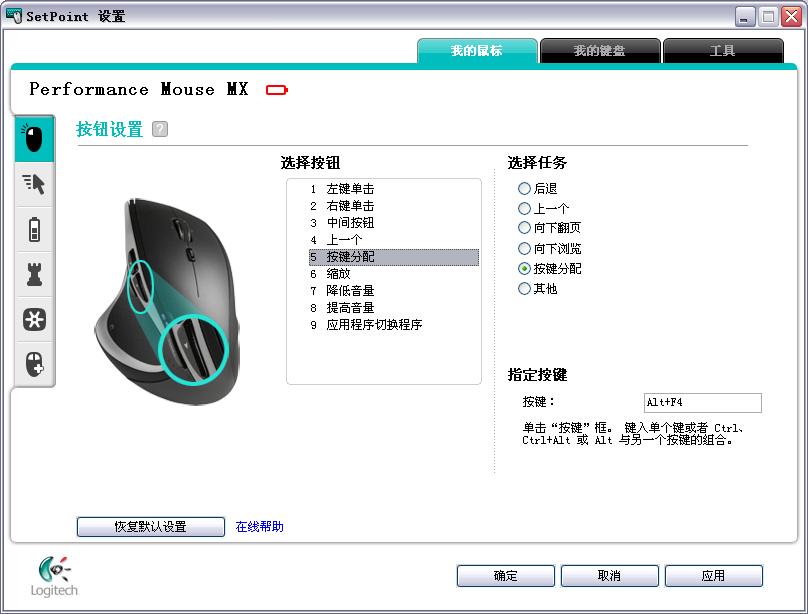Select the 按键分配 radio option
The image size is (808, 614).
tap(524, 268)
